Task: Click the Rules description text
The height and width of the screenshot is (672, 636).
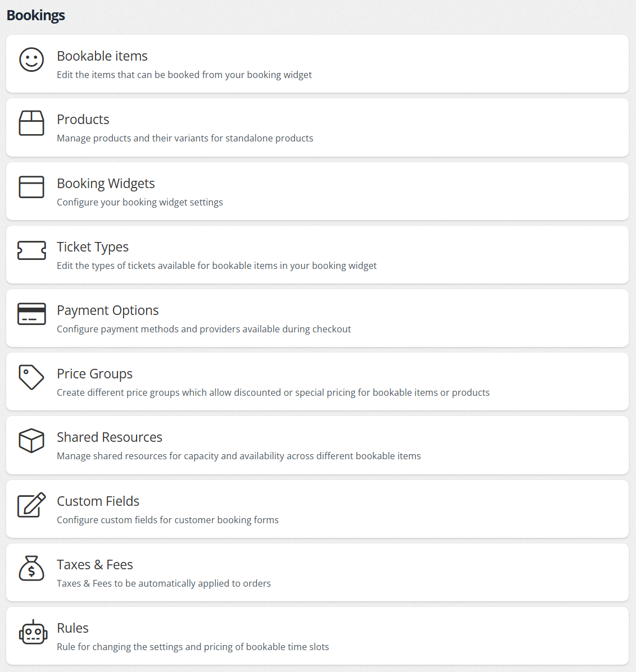Action: pyautogui.click(x=193, y=647)
